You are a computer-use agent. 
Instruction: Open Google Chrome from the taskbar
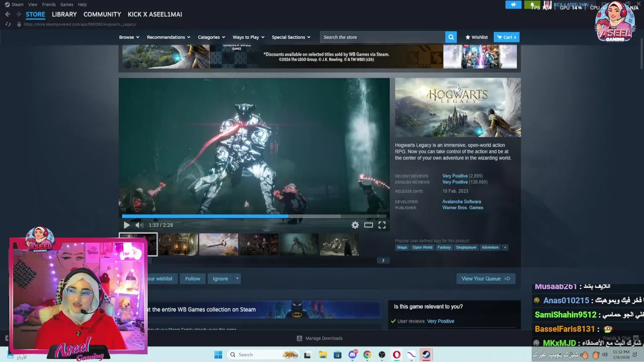(x=367, y=355)
